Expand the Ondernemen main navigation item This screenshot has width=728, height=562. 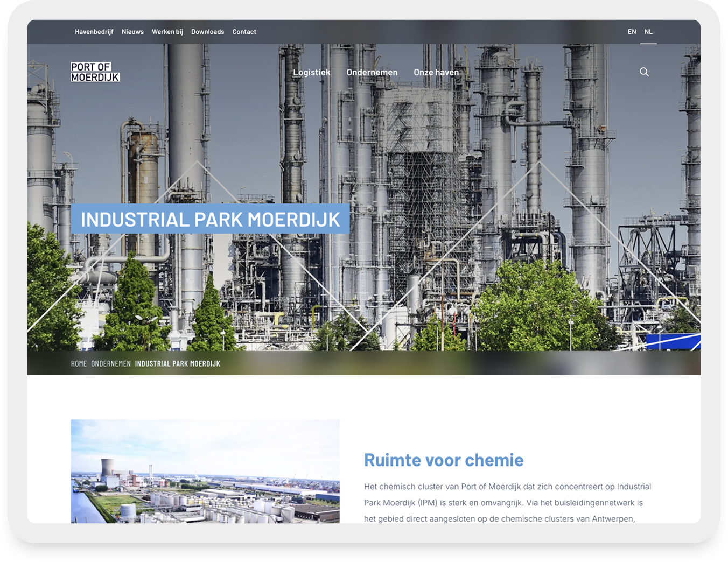(x=372, y=72)
